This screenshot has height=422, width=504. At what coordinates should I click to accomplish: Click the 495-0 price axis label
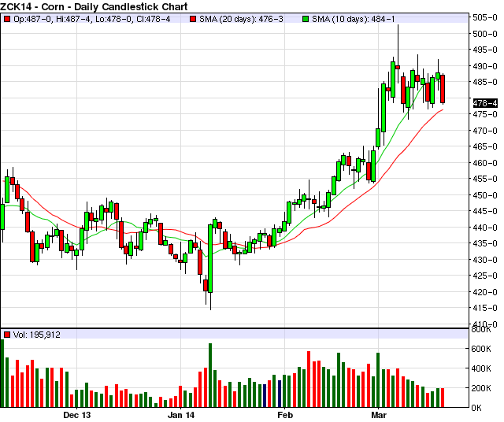(x=485, y=50)
